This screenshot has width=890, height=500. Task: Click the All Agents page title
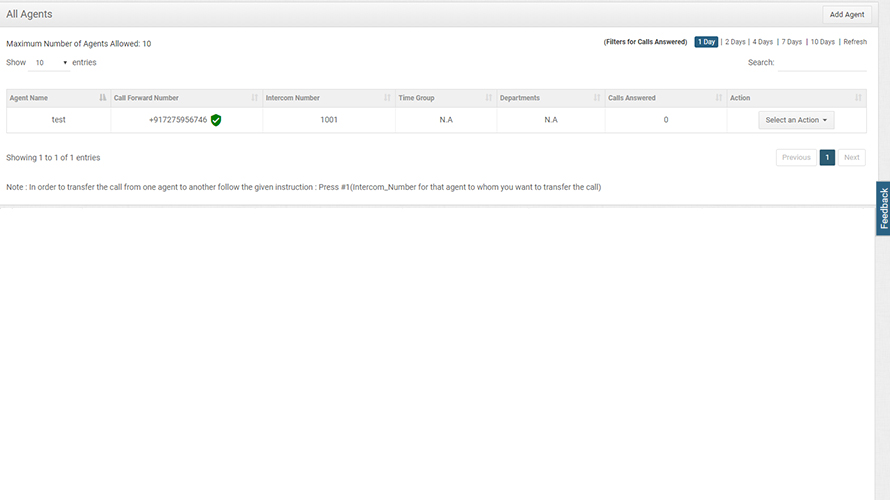(29, 14)
